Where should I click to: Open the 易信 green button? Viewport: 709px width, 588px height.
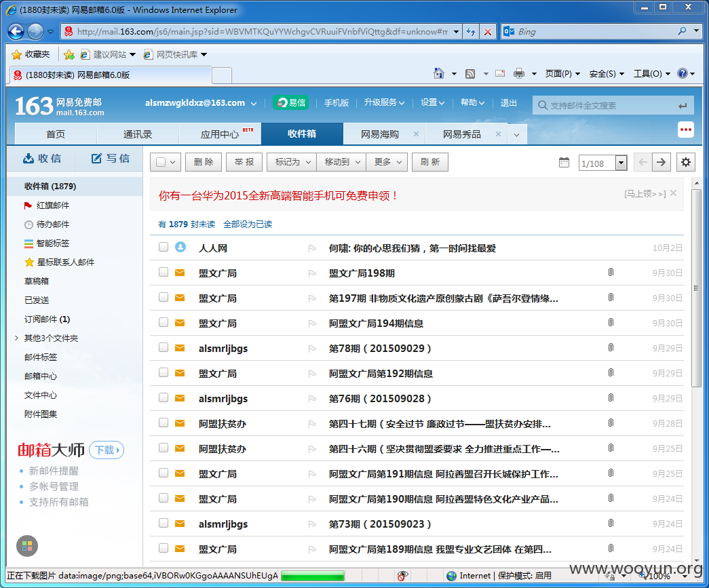pos(291,102)
